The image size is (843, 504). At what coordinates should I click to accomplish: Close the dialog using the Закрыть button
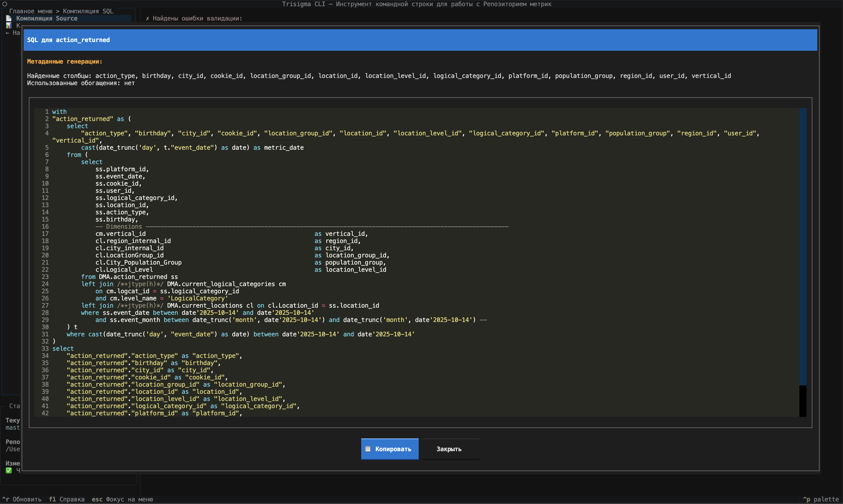449,448
